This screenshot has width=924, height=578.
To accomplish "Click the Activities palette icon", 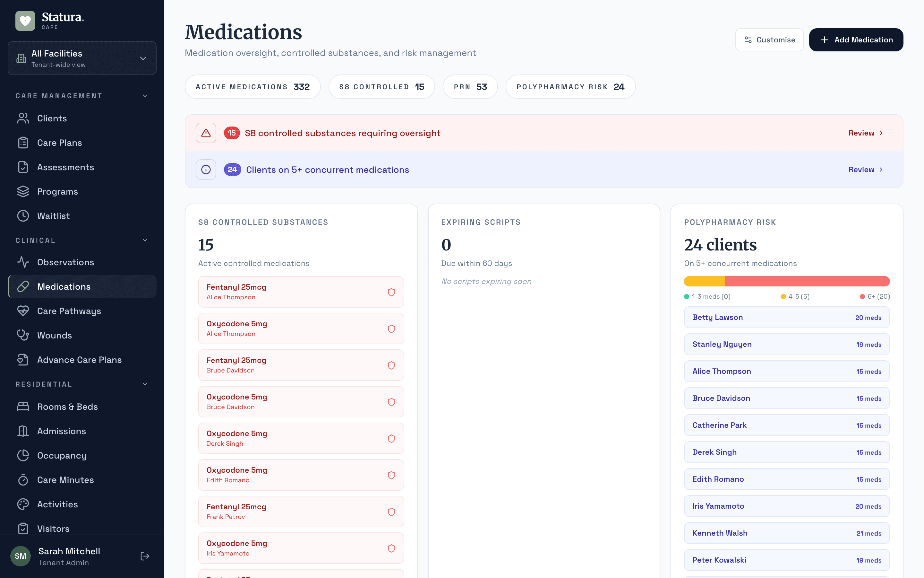I will (23, 504).
